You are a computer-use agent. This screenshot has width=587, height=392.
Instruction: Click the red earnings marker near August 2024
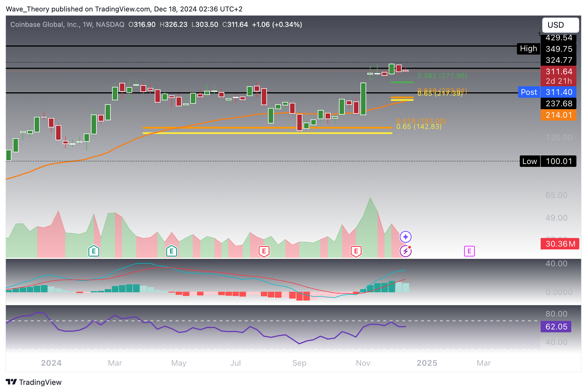pos(264,251)
